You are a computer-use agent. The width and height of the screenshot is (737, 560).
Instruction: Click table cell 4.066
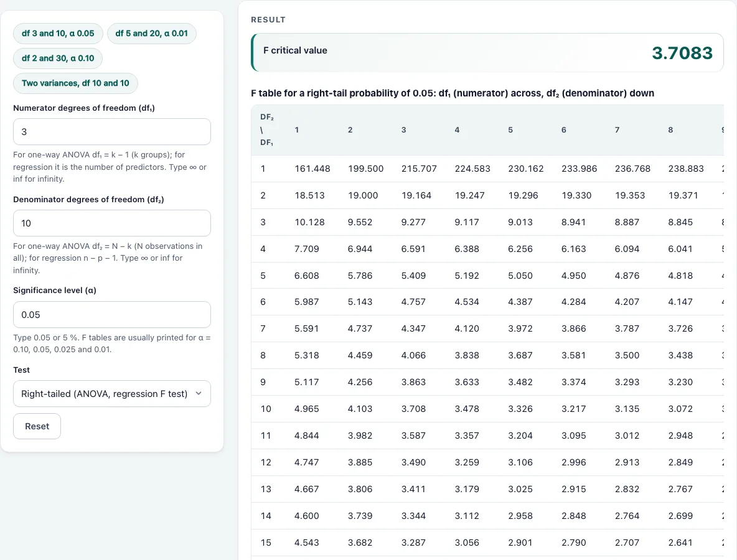tap(413, 355)
